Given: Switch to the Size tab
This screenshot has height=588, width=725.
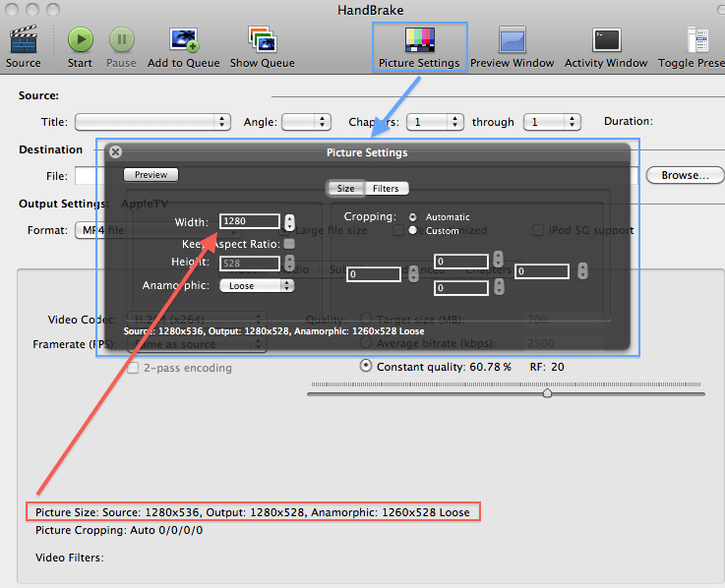Looking at the screenshot, I should click(x=346, y=188).
